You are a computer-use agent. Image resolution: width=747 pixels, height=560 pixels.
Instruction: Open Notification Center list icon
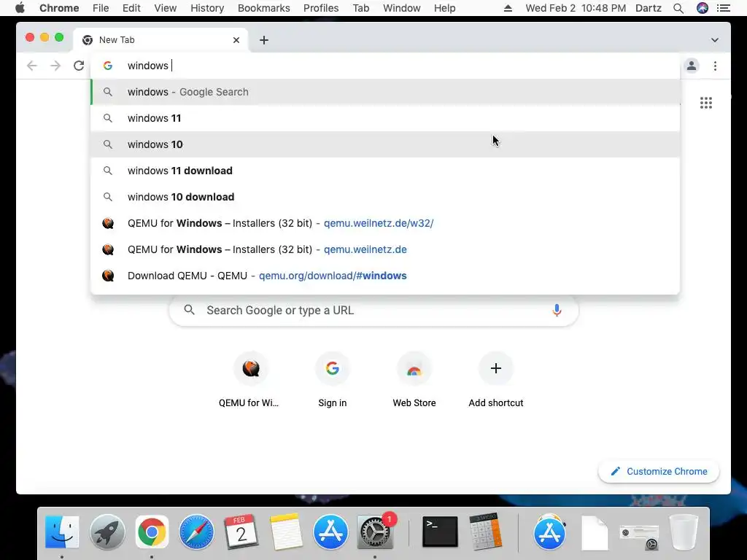tap(724, 8)
